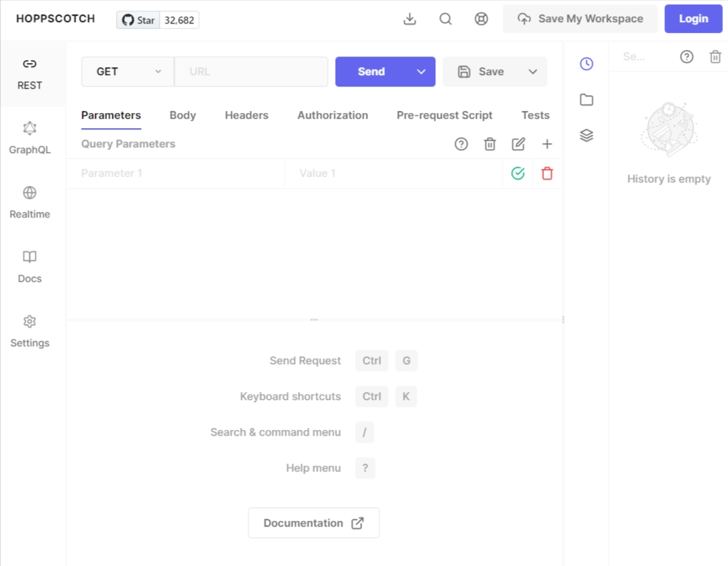Open the Documentation link button
The width and height of the screenshot is (728, 566).
314,523
